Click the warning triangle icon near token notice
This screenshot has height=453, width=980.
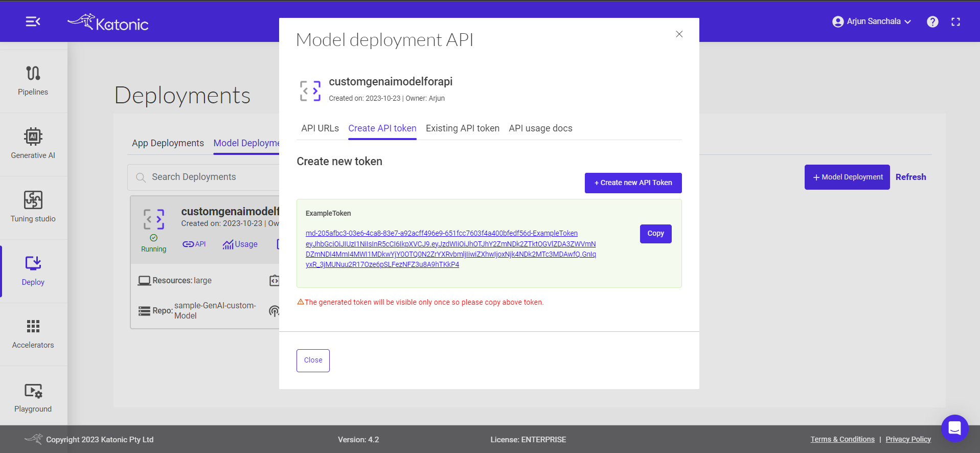pyautogui.click(x=301, y=302)
